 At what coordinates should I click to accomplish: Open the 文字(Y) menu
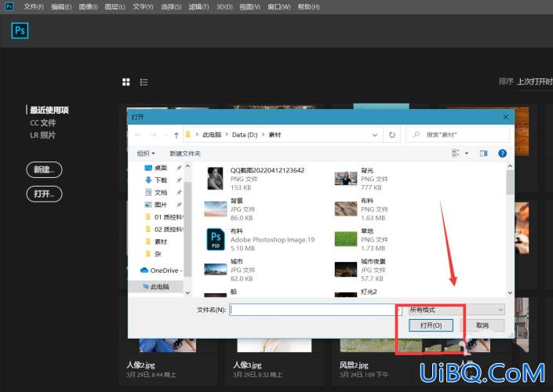143,7
